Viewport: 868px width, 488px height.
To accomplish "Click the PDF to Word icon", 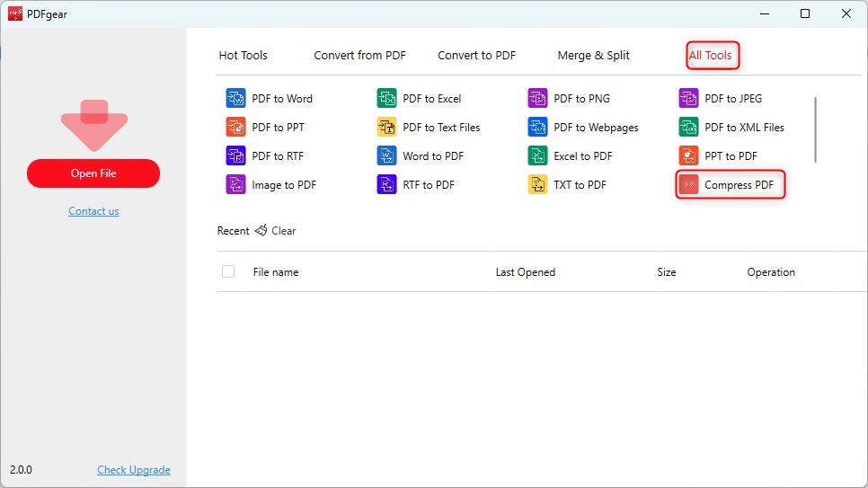I will coord(235,99).
